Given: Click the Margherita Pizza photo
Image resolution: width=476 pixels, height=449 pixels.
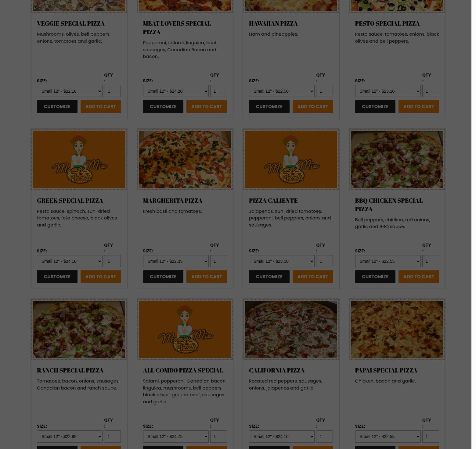Looking at the screenshot, I should [x=185, y=159].
